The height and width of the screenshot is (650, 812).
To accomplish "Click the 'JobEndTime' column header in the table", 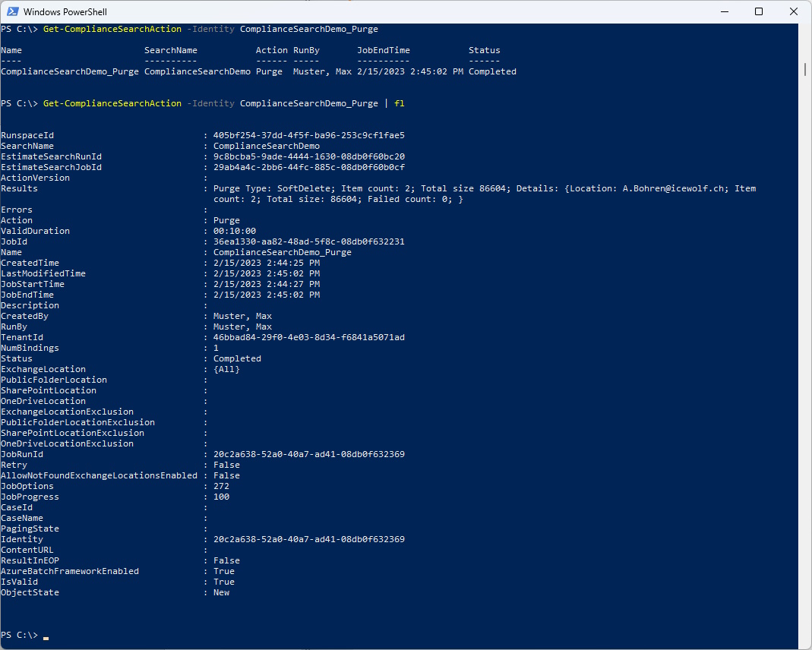I will point(384,50).
